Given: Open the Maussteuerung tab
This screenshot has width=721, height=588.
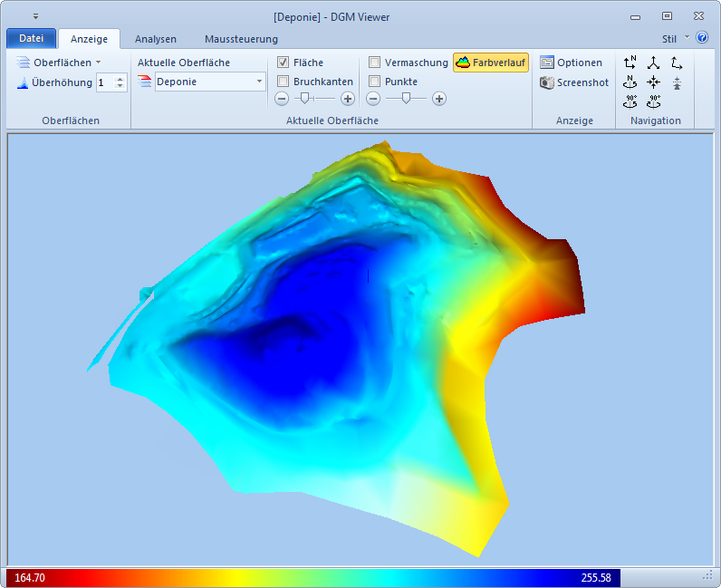Looking at the screenshot, I should tap(241, 39).
